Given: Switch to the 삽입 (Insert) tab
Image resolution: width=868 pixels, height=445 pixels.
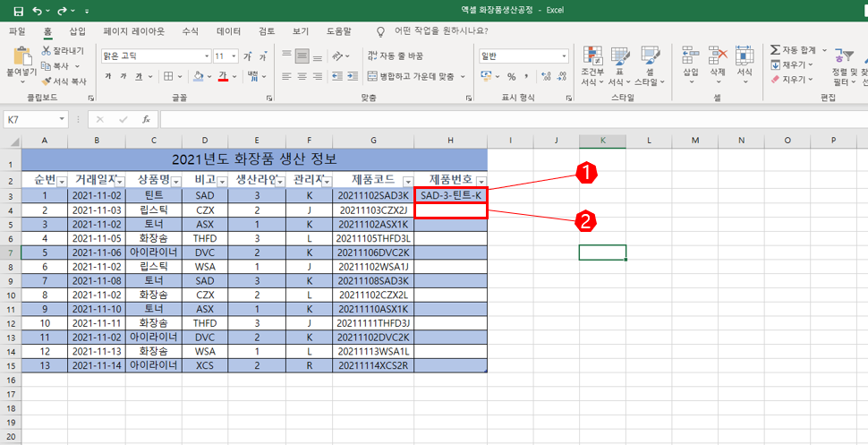Looking at the screenshot, I should (78, 31).
